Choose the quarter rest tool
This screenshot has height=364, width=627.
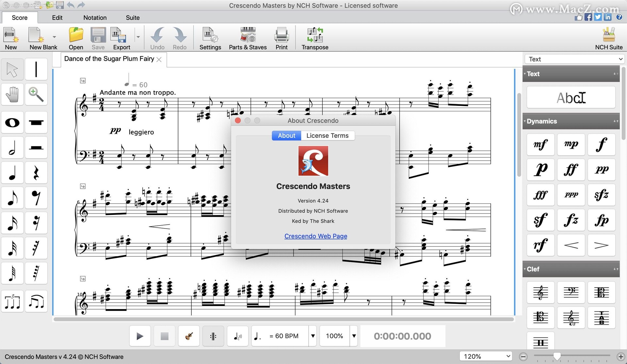click(36, 173)
